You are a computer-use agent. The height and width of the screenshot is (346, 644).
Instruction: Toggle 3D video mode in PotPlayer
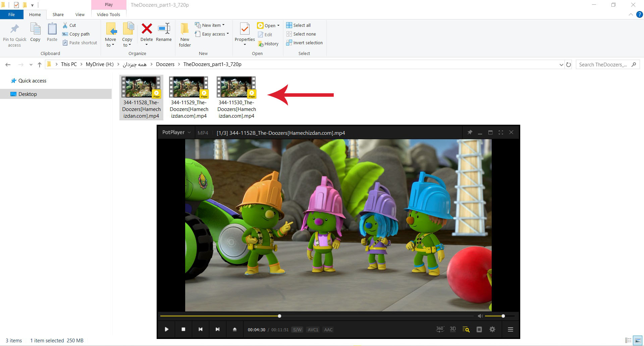click(453, 329)
